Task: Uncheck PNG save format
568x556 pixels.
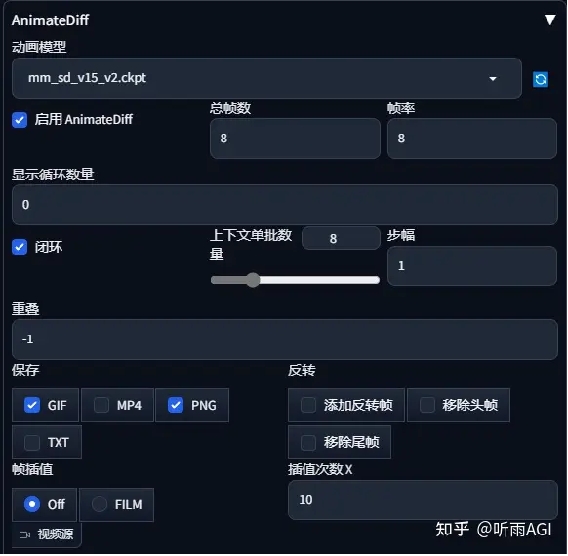Action: click(175, 405)
